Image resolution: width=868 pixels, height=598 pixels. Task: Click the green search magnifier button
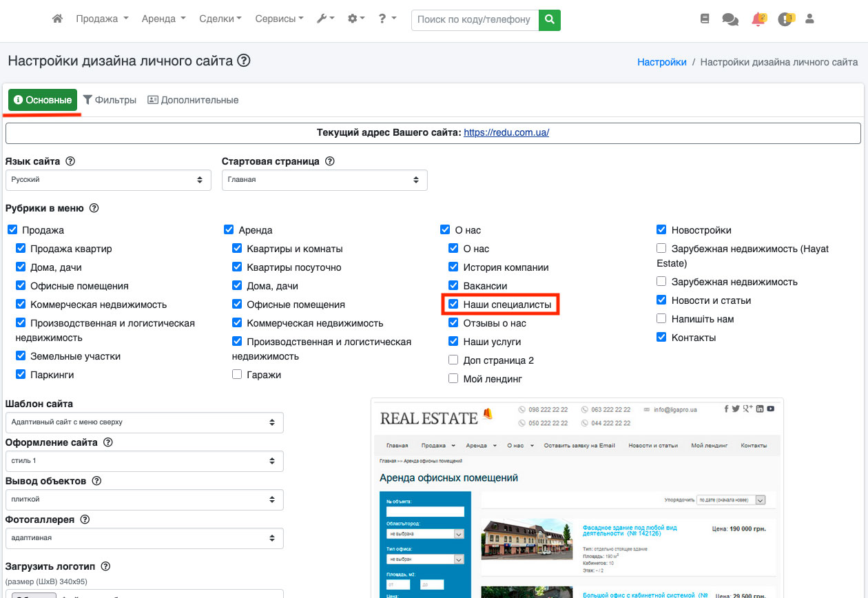coord(549,20)
